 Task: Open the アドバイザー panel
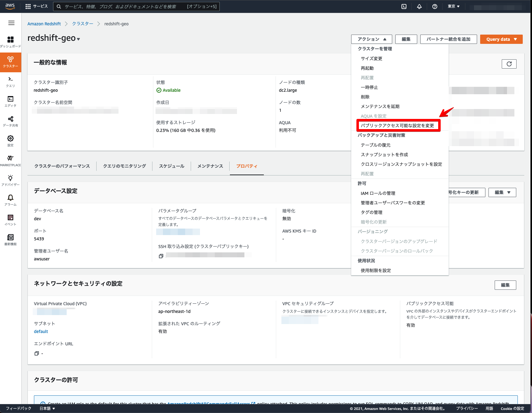pos(10,179)
